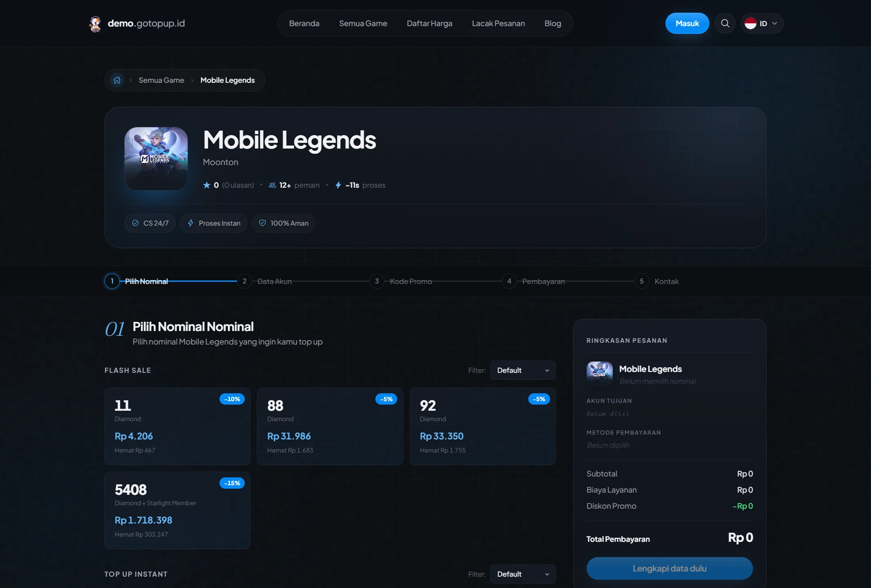The height and width of the screenshot is (588, 871).
Task: Click the players group icon
Action: [273, 185]
